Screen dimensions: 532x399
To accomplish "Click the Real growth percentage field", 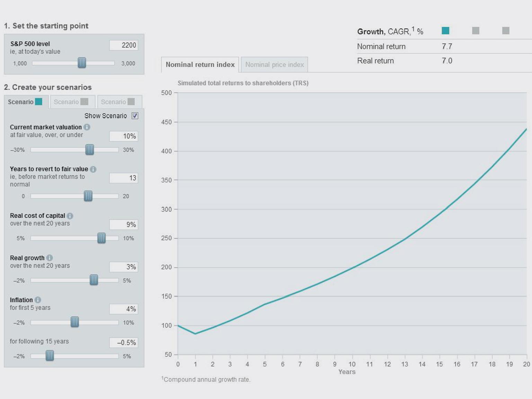I will point(124,267).
